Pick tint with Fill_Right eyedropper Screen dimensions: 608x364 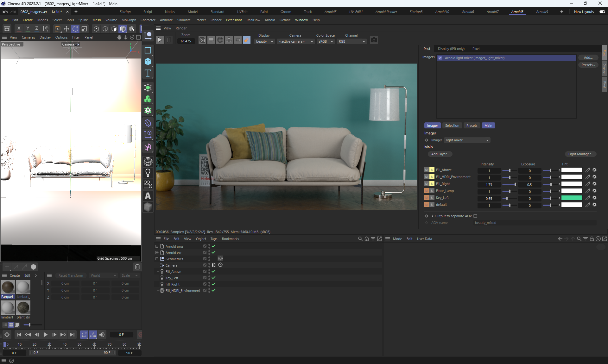click(588, 184)
